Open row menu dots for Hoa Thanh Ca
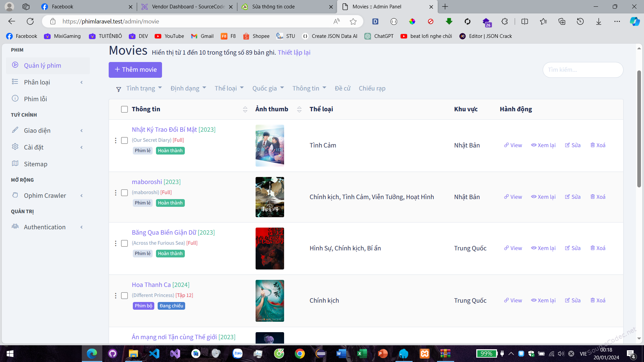Screen dimensions: 644x362 click(116, 296)
